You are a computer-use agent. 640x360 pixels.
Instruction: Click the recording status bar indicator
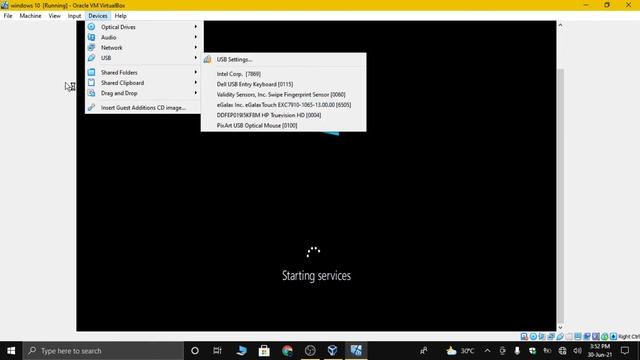[587, 337]
